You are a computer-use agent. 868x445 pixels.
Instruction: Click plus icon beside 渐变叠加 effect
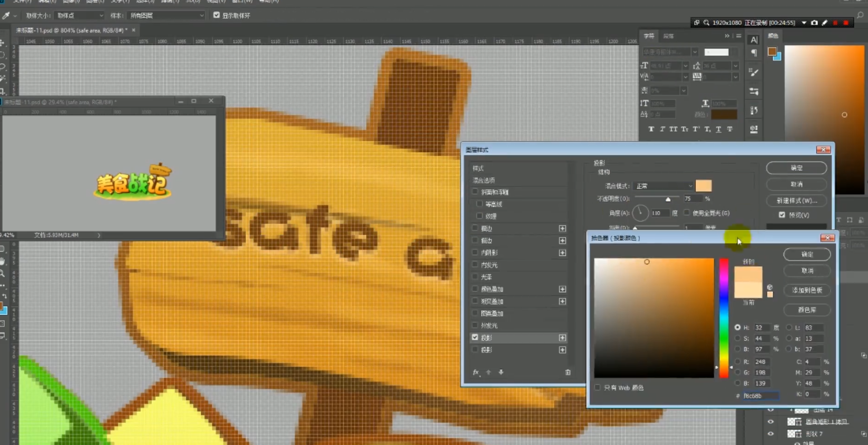(x=562, y=301)
